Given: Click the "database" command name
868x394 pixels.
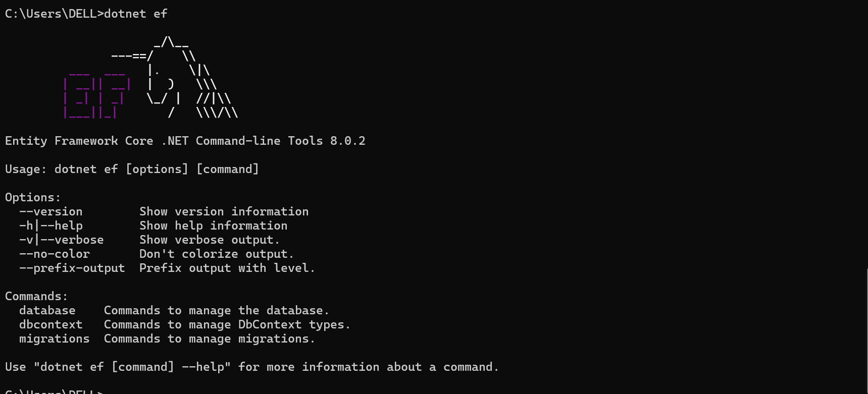Looking at the screenshot, I should [47, 310].
